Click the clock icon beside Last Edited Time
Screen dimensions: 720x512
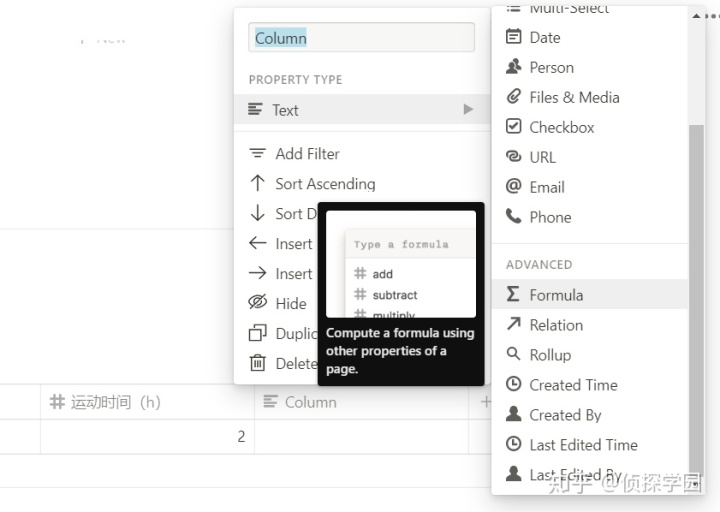pos(513,443)
